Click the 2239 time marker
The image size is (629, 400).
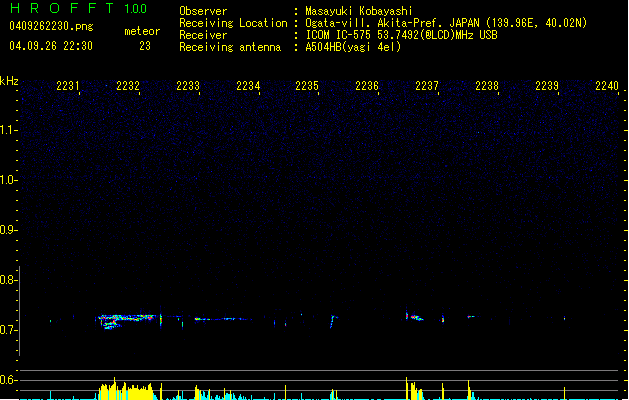pyautogui.click(x=547, y=86)
